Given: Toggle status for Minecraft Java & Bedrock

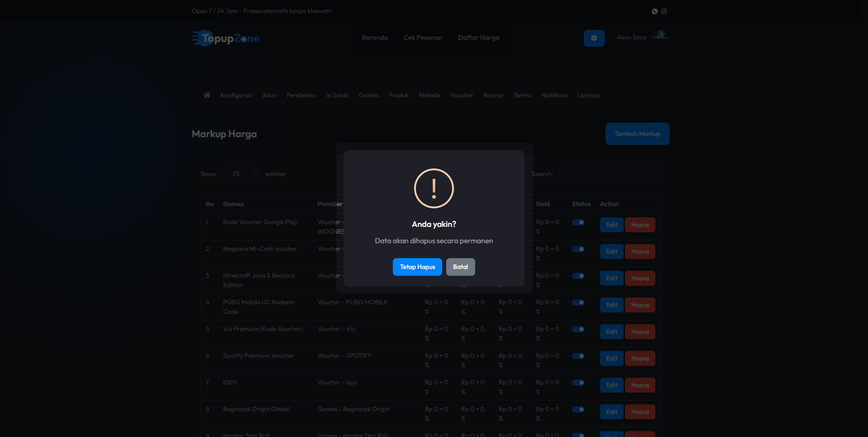Looking at the screenshot, I should [578, 276].
